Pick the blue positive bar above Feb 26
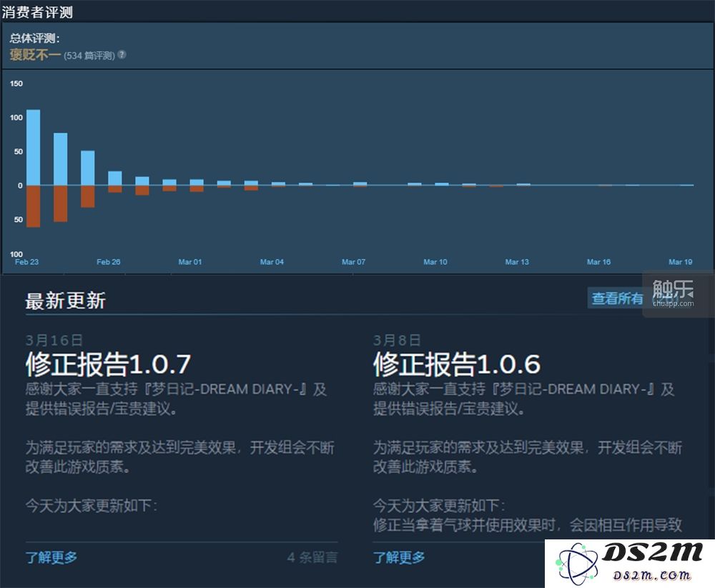Image resolution: width=715 pixels, height=588 pixels. [x=115, y=178]
